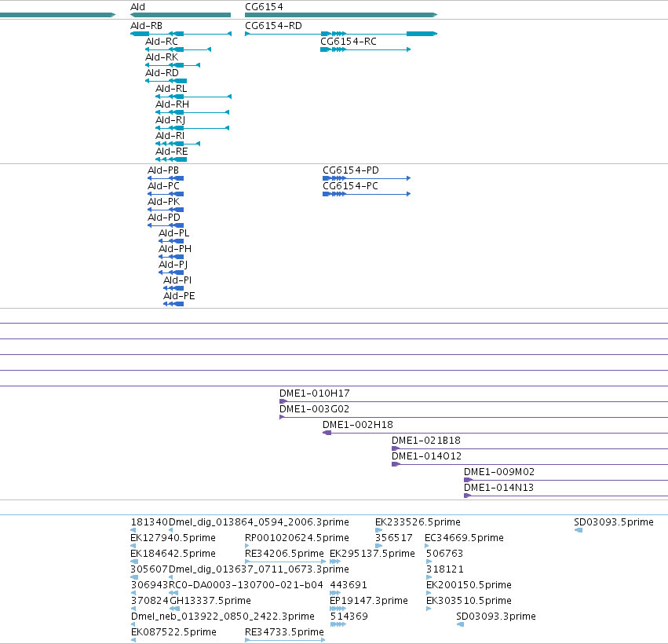Viewport: 668px width, 644px height.
Task: Select Ald-RE transcript label
Action: tap(172, 152)
